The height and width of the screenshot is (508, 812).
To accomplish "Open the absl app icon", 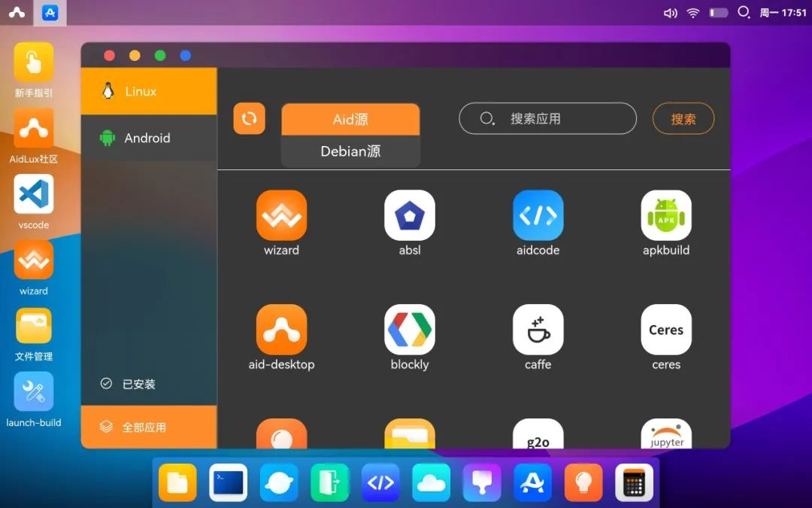I will pyautogui.click(x=410, y=215).
